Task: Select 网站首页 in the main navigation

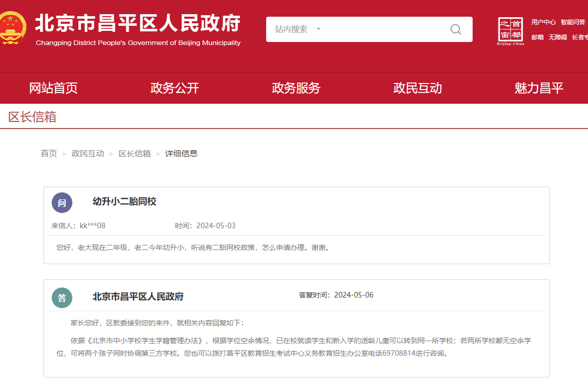Action: (53, 88)
